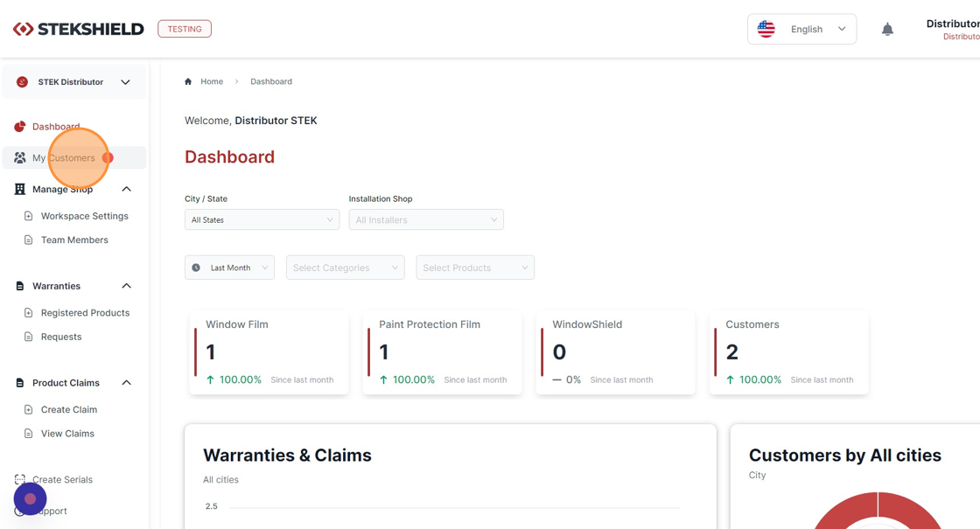Open Create Claim page
This screenshot has height=529, width=980.
(69, 410)
